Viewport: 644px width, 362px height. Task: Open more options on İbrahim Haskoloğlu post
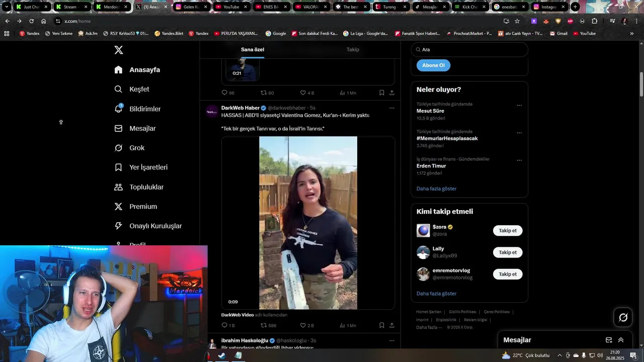coord(392,341)
